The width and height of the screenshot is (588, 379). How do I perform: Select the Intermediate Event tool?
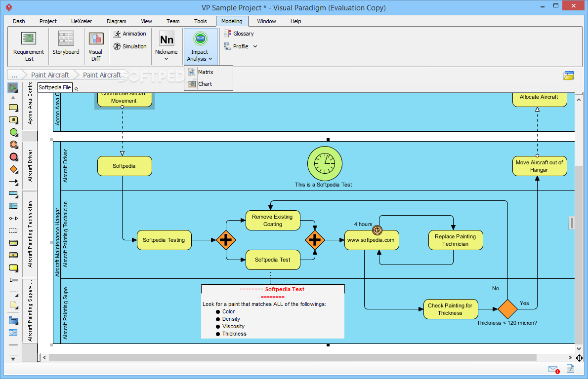point(13,145)
